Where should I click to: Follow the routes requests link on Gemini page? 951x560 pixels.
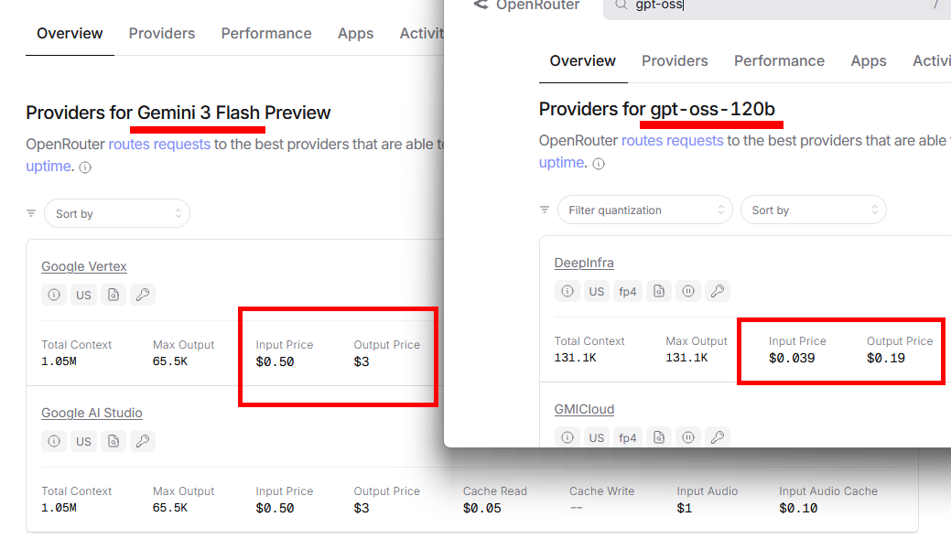159,144
